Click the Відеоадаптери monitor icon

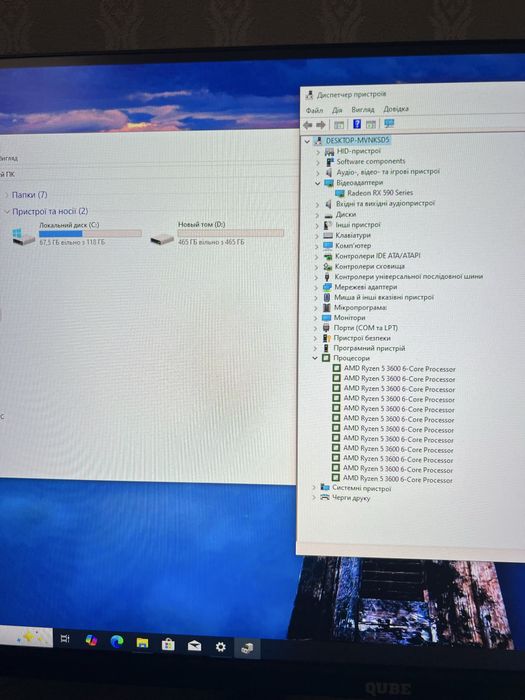[329, 183]
